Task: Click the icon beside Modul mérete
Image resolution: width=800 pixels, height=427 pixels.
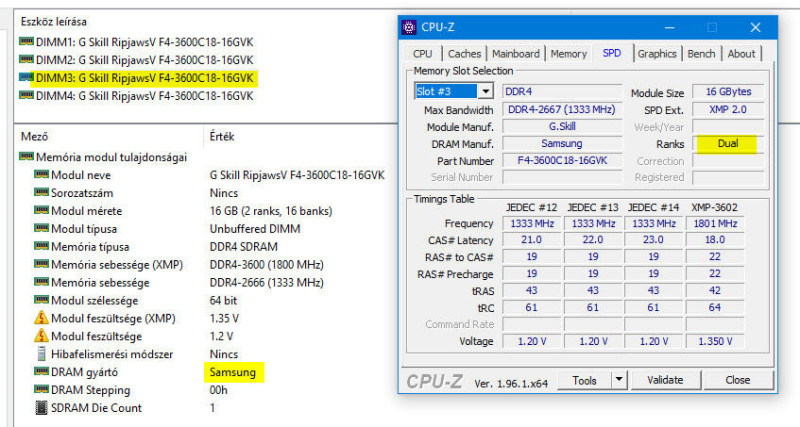Action: 41,210
